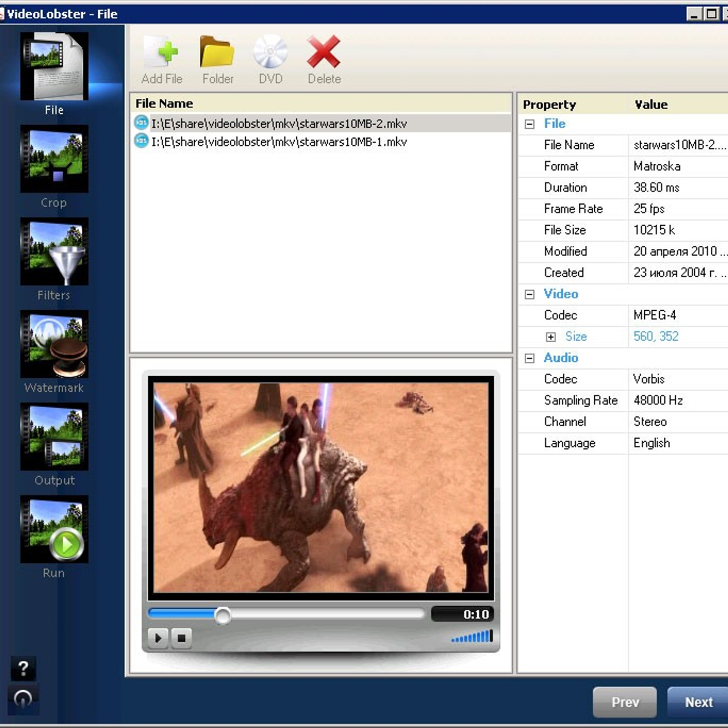Click the audio Codec value Vorbis
The image size is (728, 728).
click(648, 379)
